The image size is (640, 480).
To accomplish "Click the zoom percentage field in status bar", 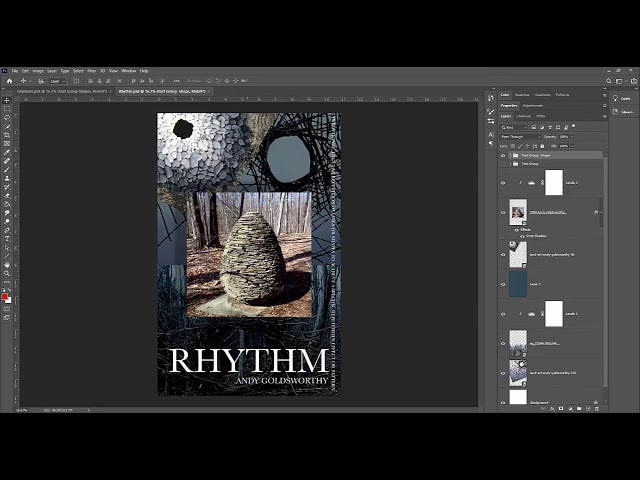I will [x=21, y=410].
